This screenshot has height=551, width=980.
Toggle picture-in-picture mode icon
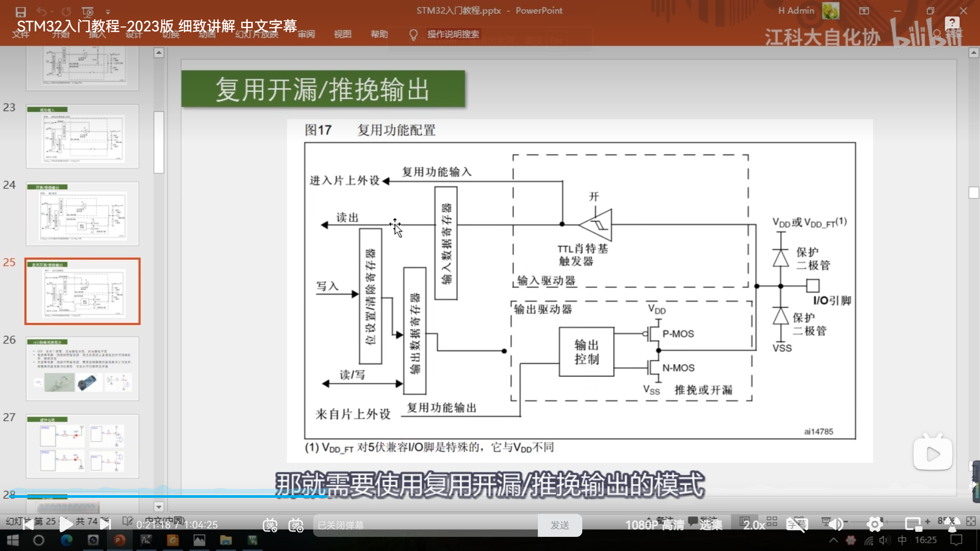pos(913,525)
